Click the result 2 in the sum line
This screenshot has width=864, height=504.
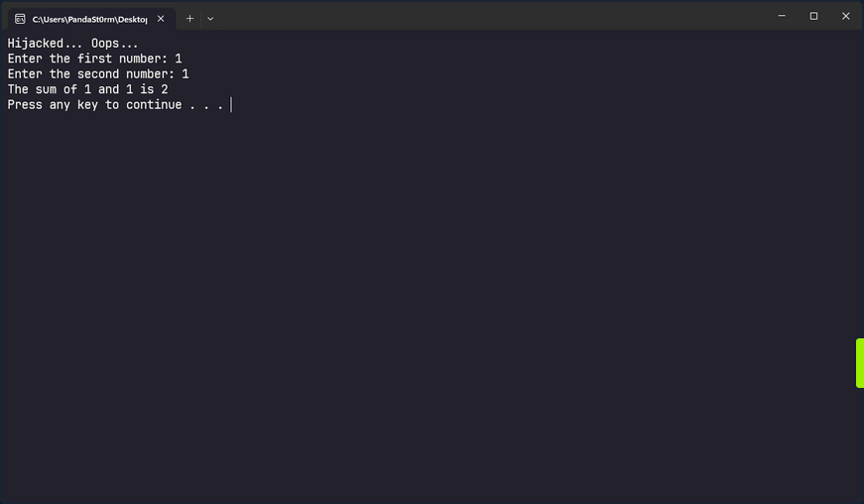[165, 89]
